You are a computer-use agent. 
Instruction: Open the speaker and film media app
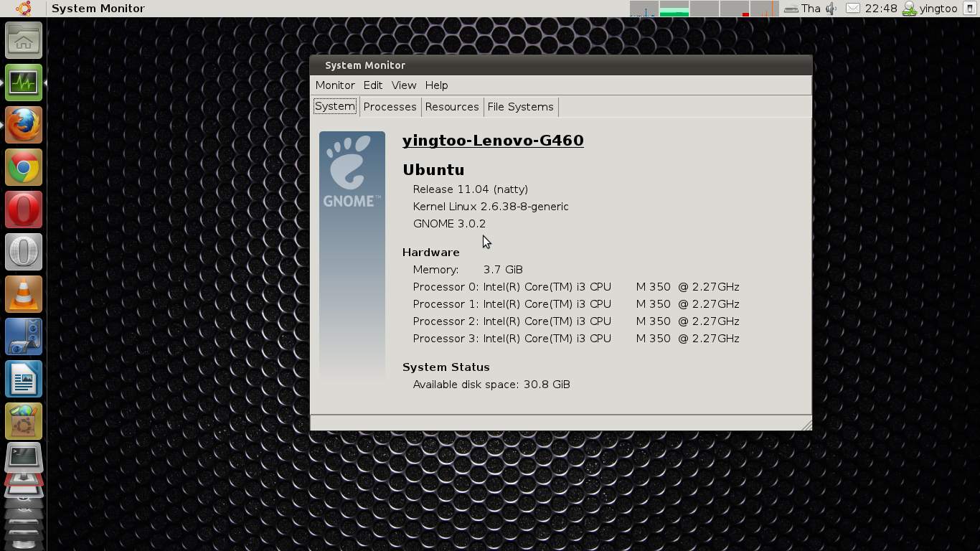click(24, 336)
